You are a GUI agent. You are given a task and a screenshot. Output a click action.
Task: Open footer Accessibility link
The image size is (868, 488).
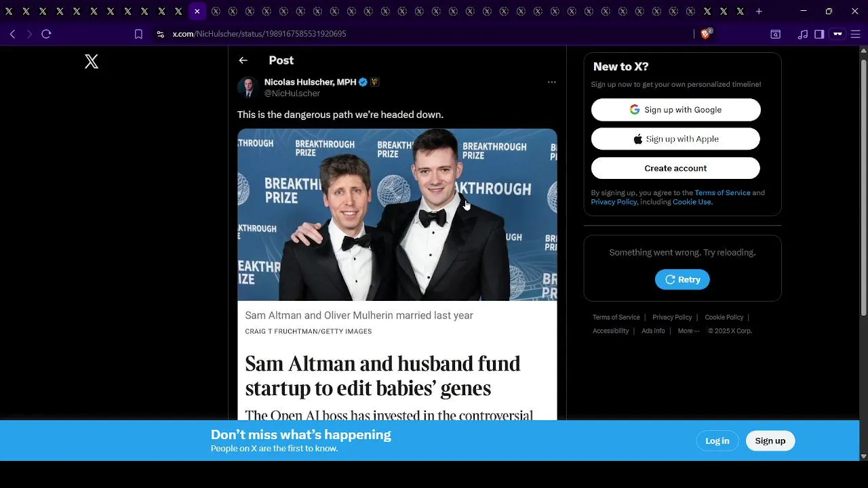610,331
